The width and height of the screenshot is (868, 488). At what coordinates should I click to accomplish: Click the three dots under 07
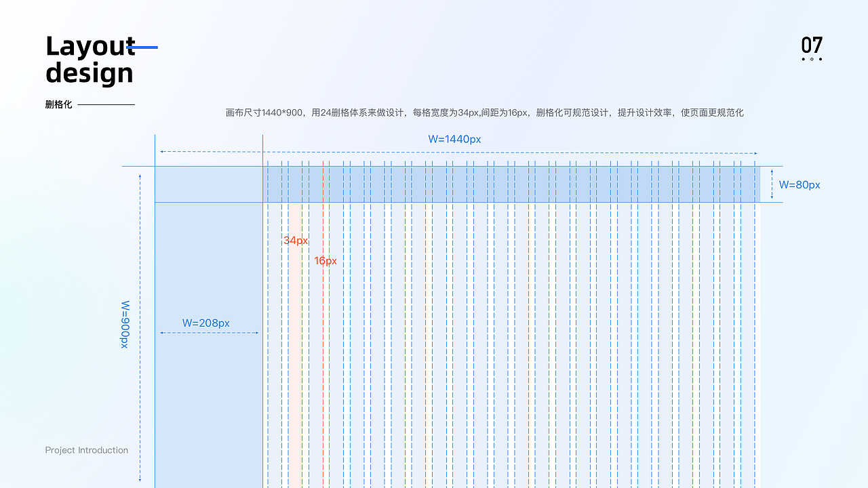coord(812,58)
